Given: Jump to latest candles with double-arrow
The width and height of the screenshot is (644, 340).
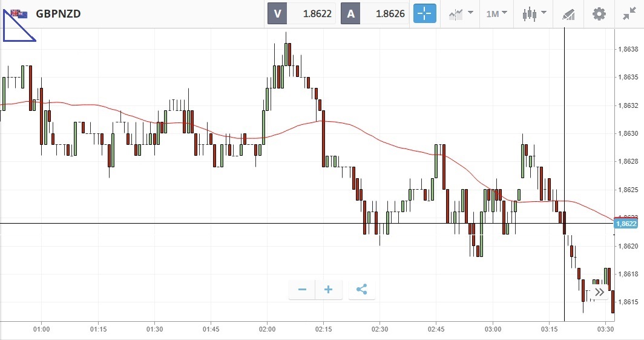Looking at the screenshot, I should coord(599,292).
